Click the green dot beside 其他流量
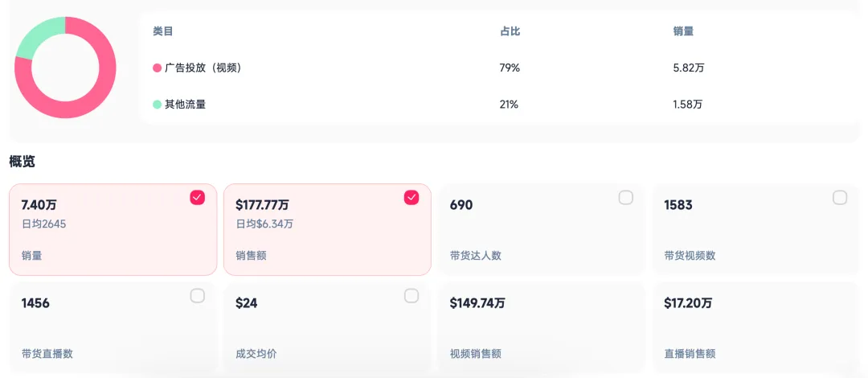This screenshot has width=868, height=378. click(x=158, y=105)
